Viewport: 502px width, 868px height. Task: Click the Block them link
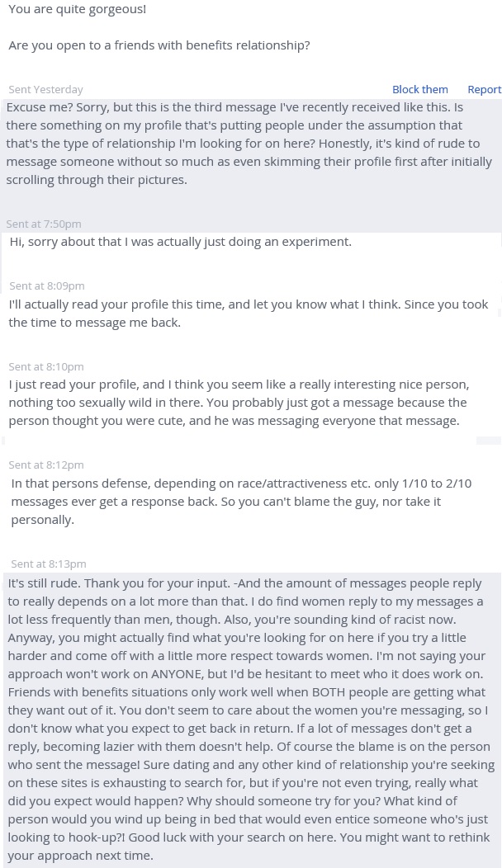pyautogui.click(x=419, y=89)
